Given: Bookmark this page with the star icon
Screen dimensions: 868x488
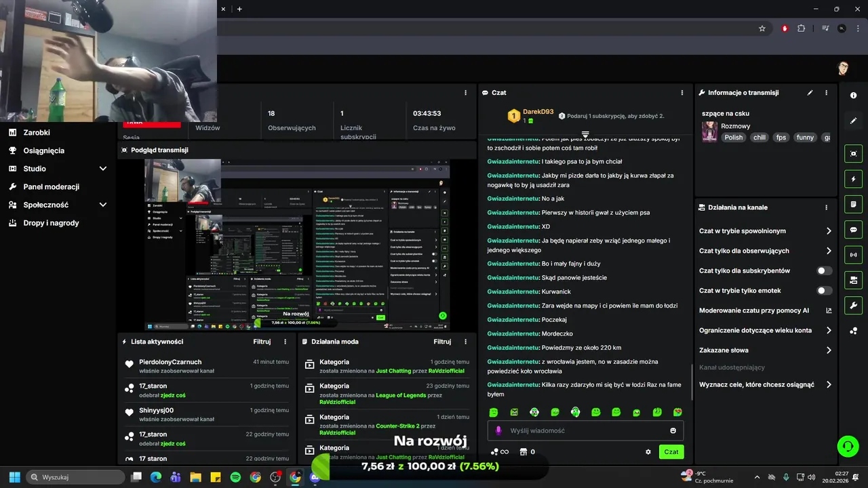Looking at the screenshot, I should (x=762, y=28).
